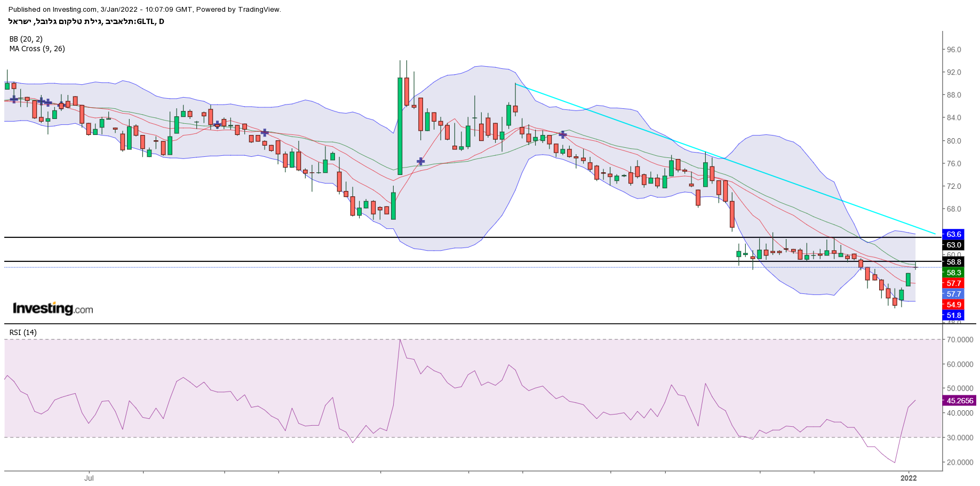Click the red 57.7 price tag
980x486 pixels.
point(953,283)
